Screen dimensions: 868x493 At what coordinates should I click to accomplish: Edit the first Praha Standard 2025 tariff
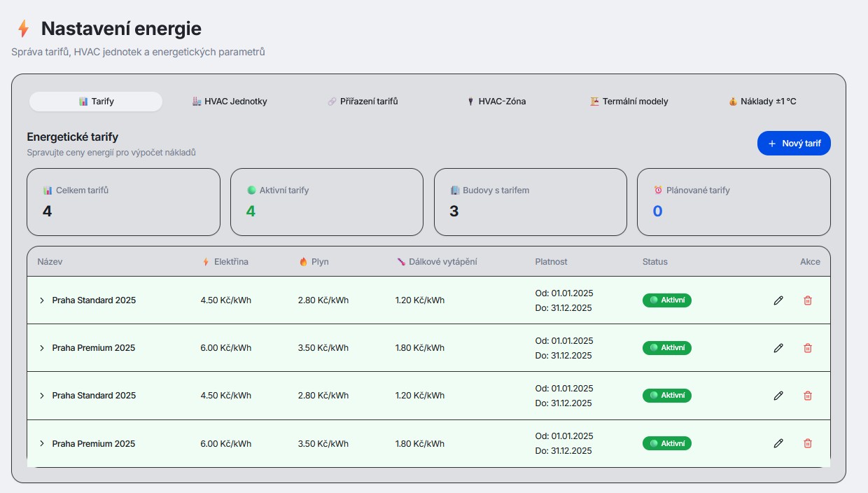(x=778, y=300)
